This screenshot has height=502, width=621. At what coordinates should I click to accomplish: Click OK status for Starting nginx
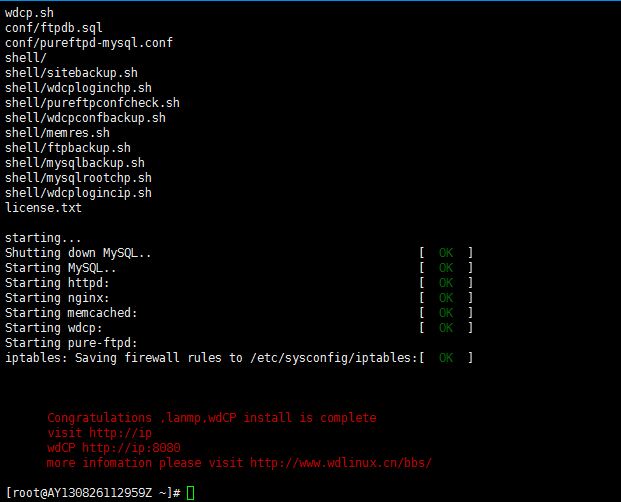tap(446, 298)
